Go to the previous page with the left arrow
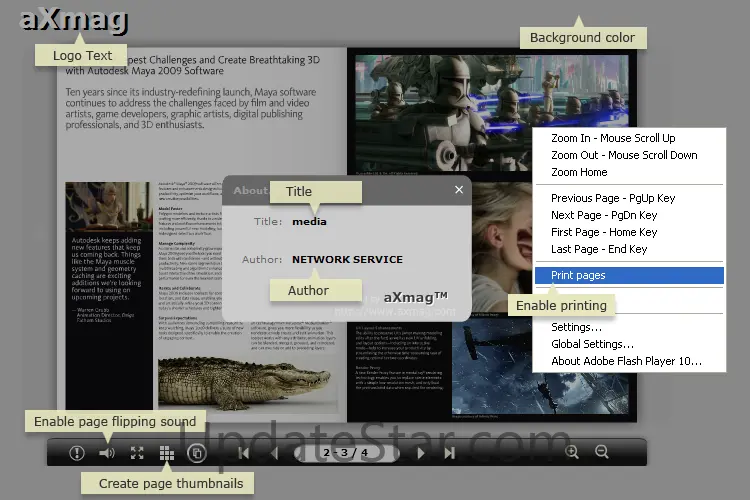Image resolution: width=750 pixels, height=500 pixels. (x=275, y=453)
